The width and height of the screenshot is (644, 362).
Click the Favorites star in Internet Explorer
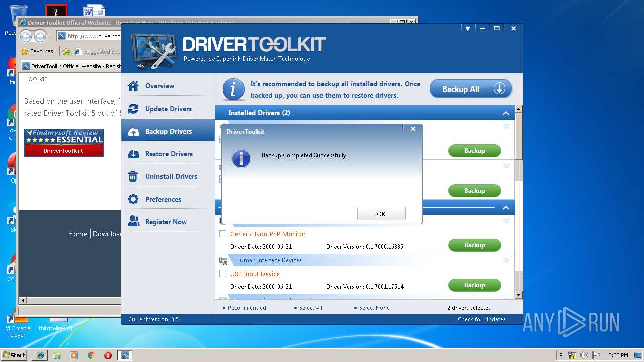pyautogui.click(x=24, y=51)
